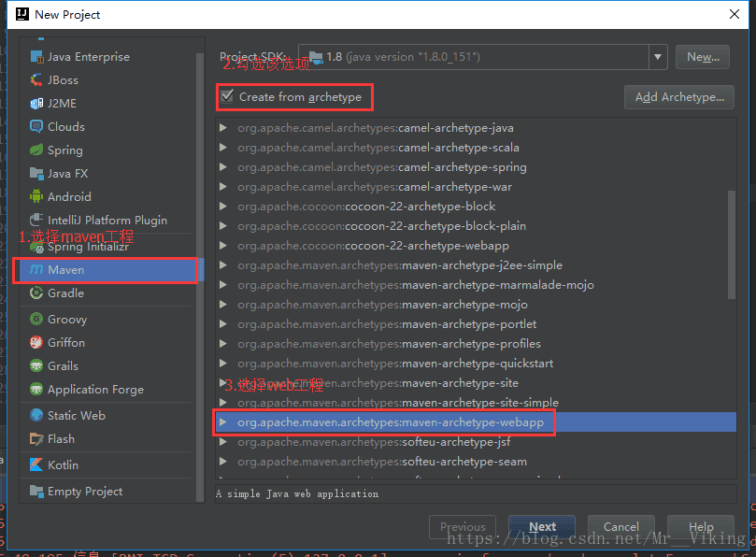756x557 pixels.
Task: Click the Griffon icon
Action: (36, 342)
